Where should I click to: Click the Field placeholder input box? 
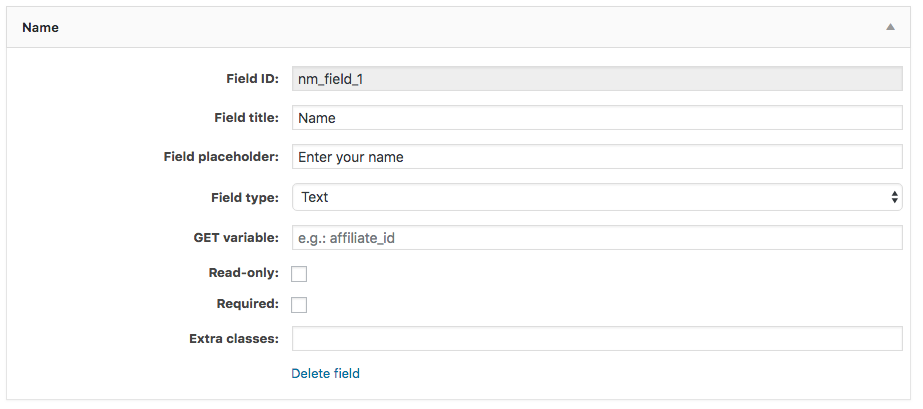click(597, 157)
